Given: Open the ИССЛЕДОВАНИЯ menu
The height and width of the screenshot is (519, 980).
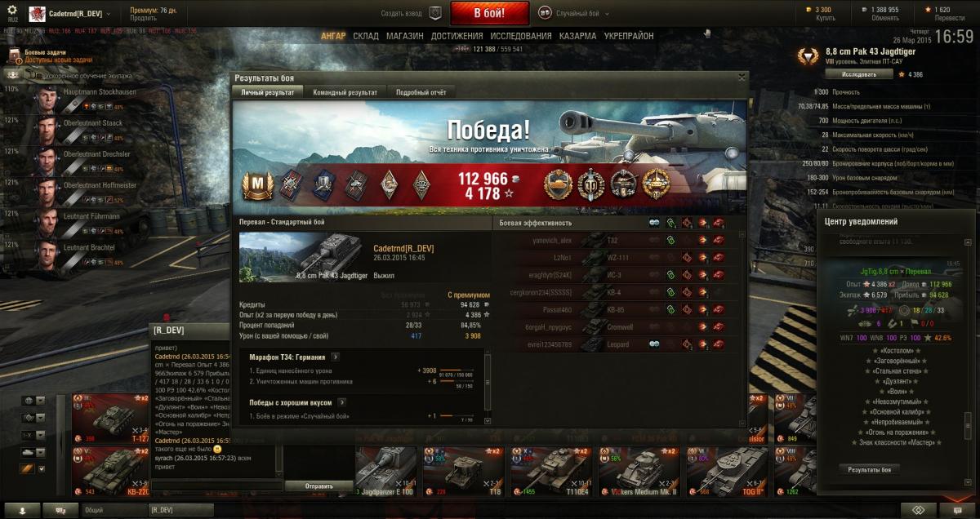Looking at the screenshot, I should click(522, 37).
